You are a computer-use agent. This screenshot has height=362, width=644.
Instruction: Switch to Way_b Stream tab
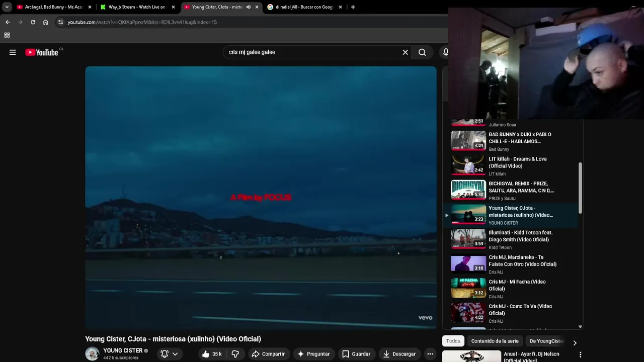133,7
